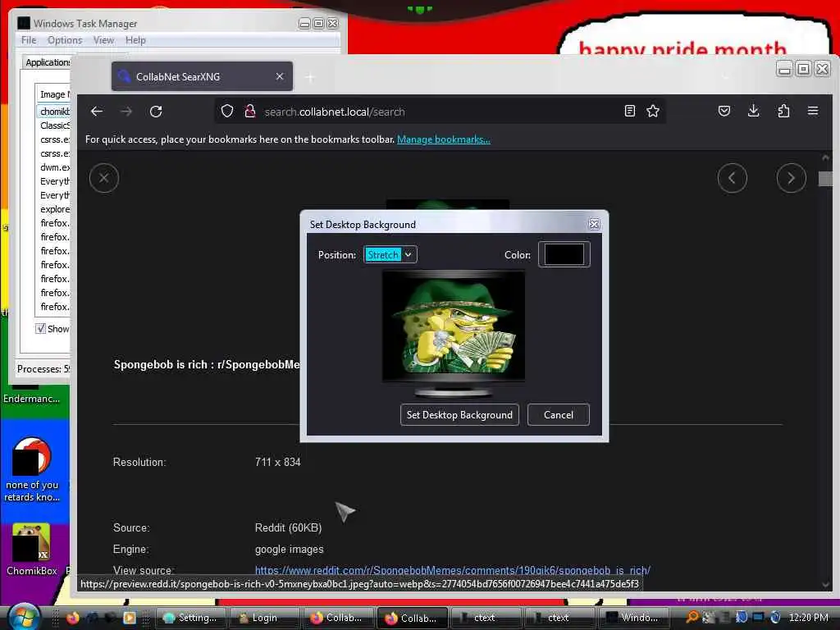Select the Classic process row

54,126
